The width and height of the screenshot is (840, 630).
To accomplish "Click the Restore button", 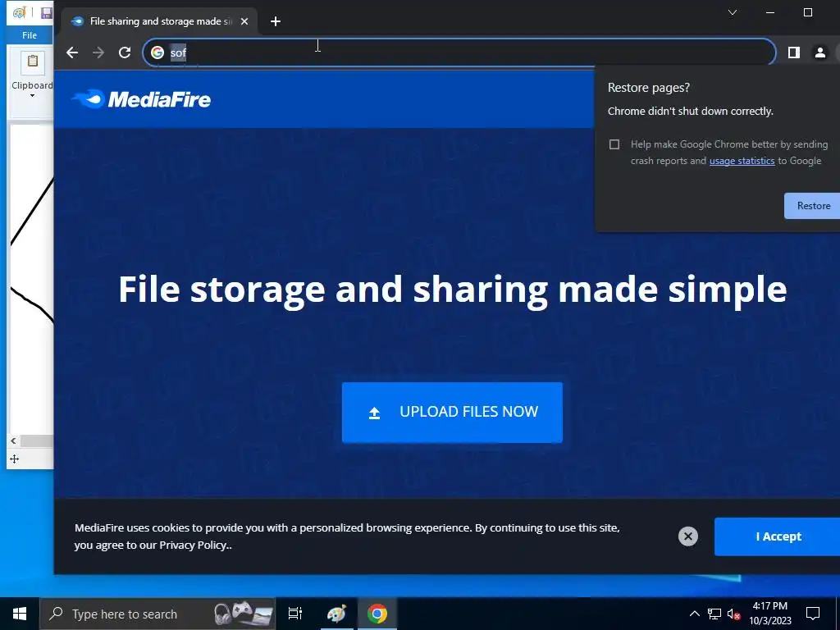I will click(x=813, y=206).
